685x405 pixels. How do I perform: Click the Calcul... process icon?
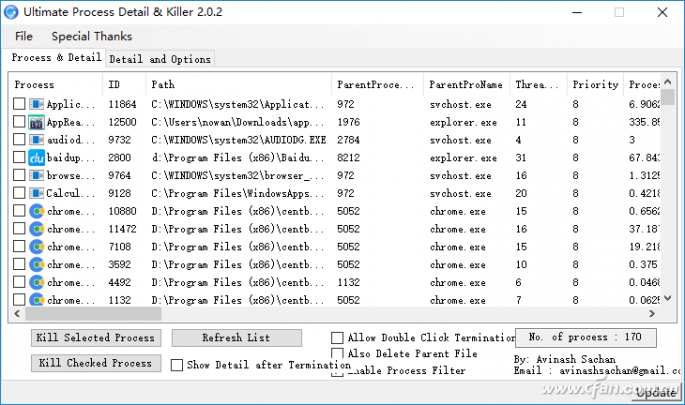pos(37,193)
